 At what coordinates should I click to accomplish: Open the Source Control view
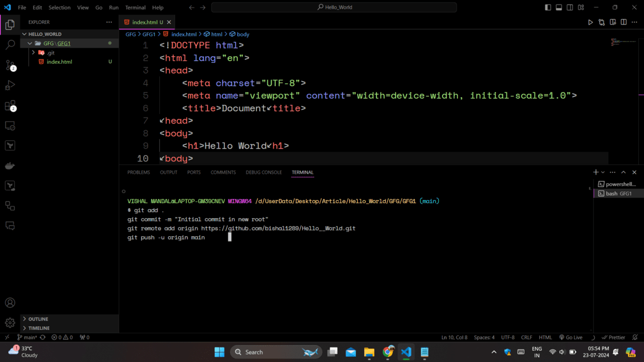coord(10,65)
